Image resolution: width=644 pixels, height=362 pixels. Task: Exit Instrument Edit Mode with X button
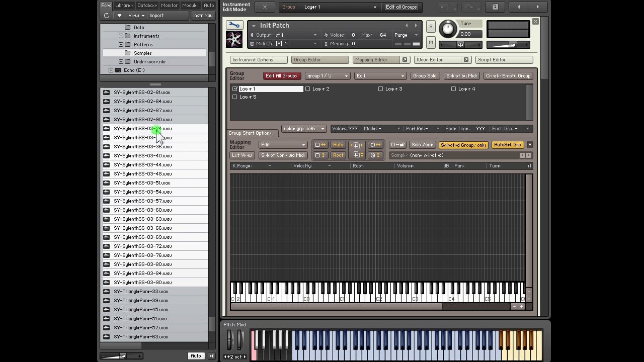[265, 7]
